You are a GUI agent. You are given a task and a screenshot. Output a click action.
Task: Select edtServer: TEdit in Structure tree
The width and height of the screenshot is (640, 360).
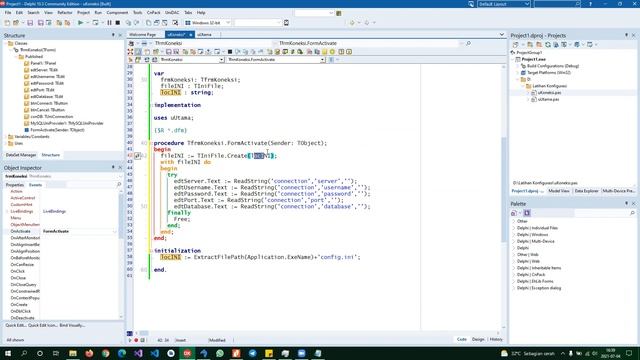44,70
